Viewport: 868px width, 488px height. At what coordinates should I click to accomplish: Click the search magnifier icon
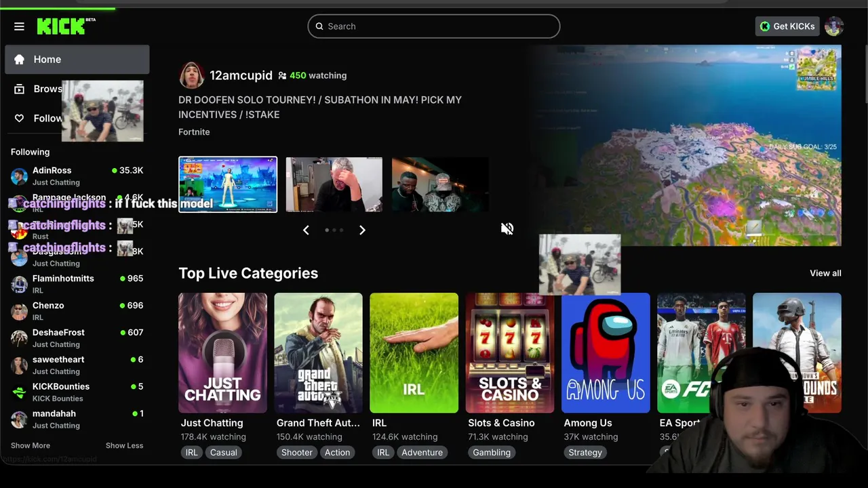[319, 26]
